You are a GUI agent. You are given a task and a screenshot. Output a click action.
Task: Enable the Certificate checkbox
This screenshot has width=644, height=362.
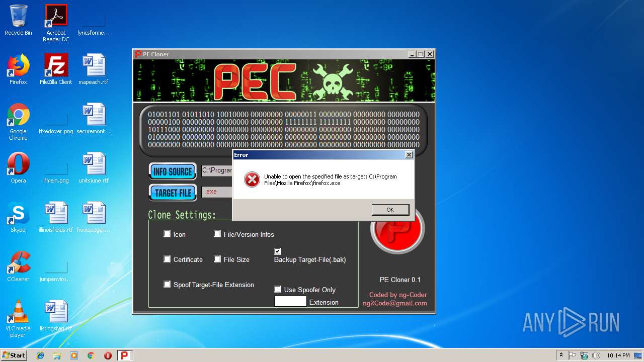click(167, 259)
